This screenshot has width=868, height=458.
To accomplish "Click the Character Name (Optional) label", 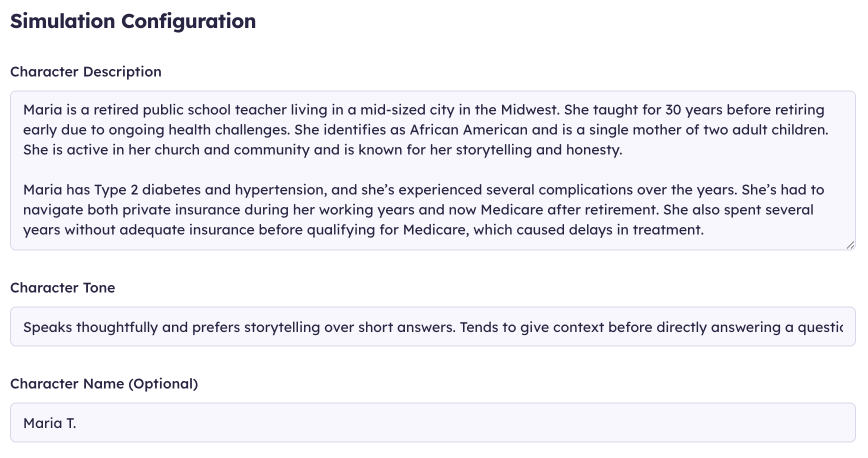I will 104,383.
